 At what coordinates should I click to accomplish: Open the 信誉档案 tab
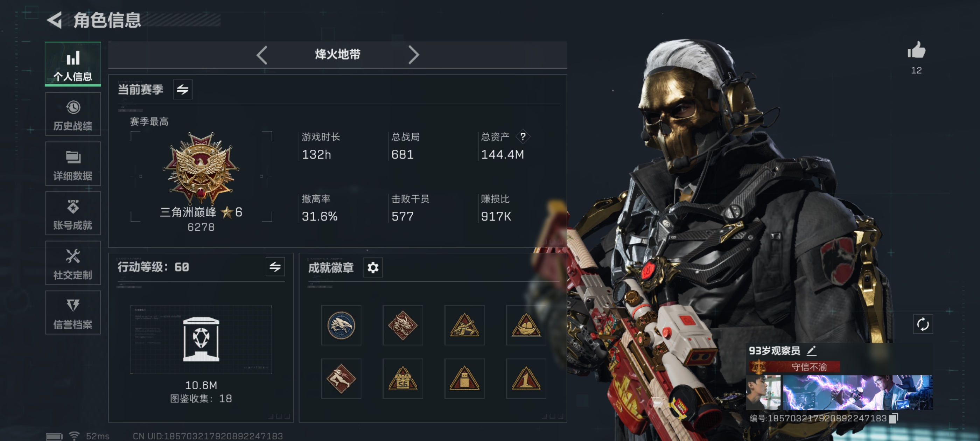(x=73, y=313)
